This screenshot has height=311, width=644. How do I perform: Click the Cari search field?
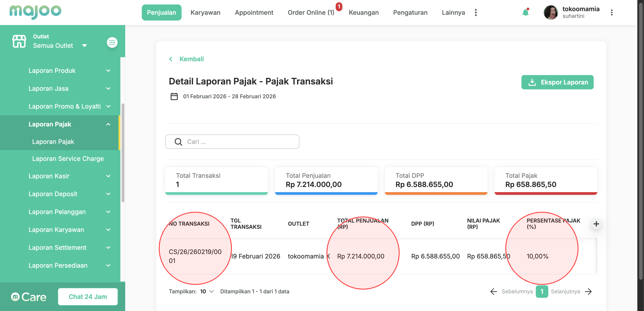click(232, 142)
